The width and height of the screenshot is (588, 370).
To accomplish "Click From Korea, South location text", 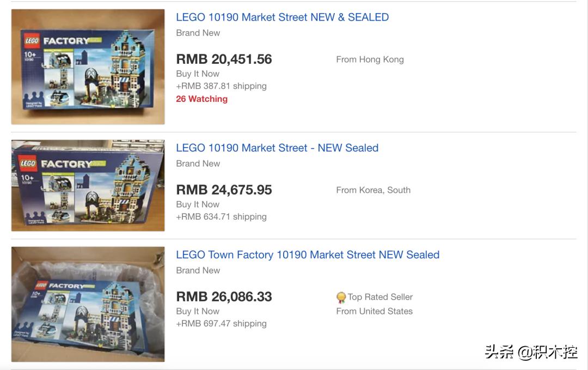I will click(x=373, y=190).
